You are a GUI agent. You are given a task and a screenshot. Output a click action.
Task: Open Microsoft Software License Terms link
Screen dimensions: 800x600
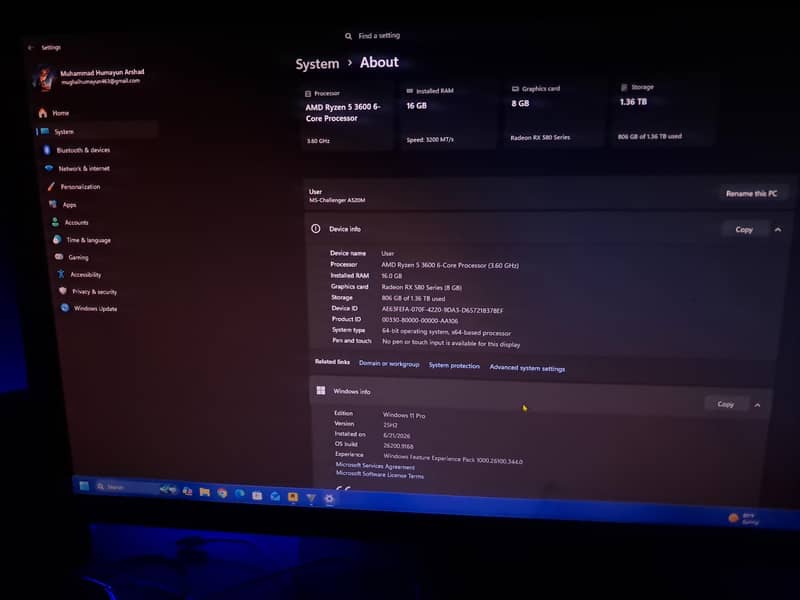coord(380,474)
